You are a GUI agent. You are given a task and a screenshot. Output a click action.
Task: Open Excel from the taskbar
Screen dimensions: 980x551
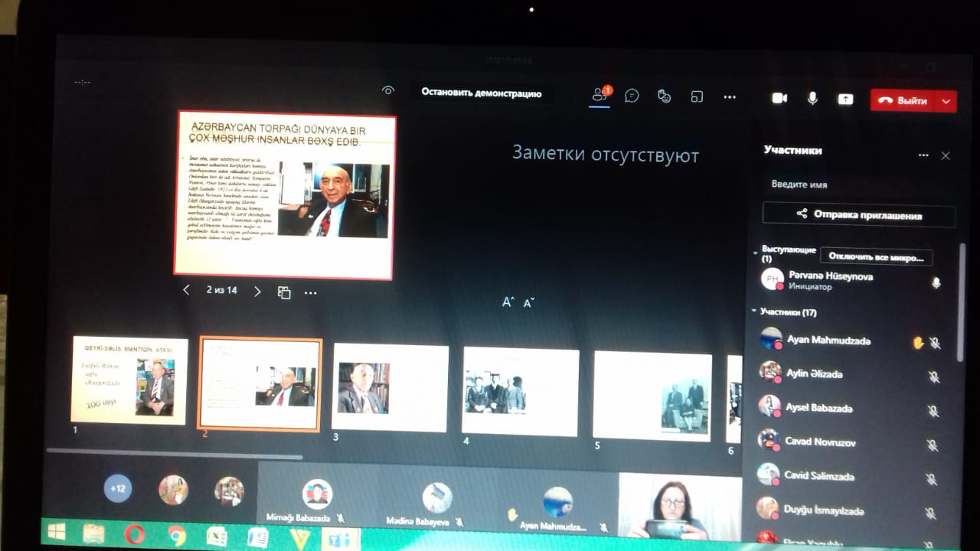pyautogui.click(x=217, y=536)
